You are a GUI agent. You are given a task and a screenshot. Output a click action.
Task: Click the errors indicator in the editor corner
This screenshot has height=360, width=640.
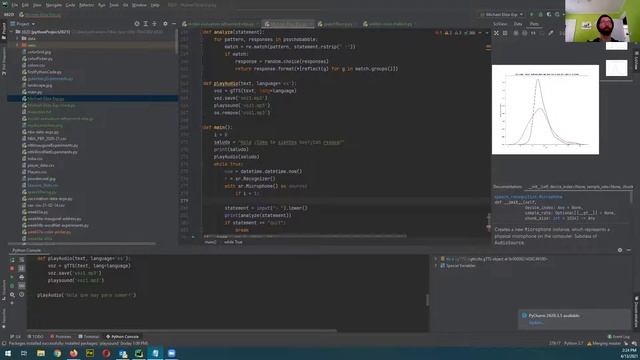[438, 33]
